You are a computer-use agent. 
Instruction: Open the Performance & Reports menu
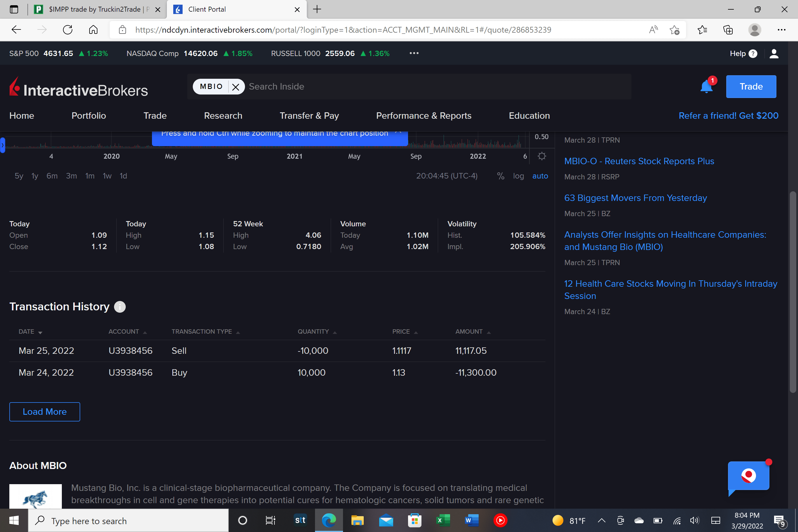(423, 116)
